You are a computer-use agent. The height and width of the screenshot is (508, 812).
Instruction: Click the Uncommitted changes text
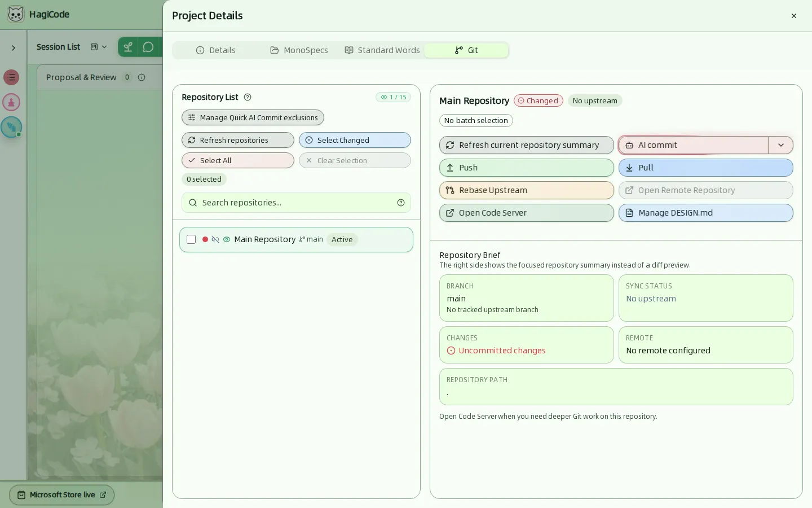502,351
